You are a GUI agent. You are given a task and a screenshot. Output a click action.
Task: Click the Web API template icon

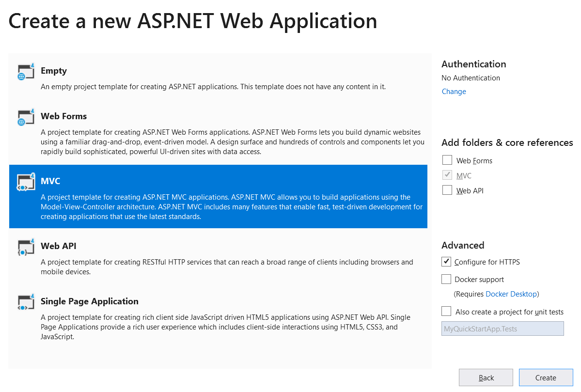pos(26,247)
